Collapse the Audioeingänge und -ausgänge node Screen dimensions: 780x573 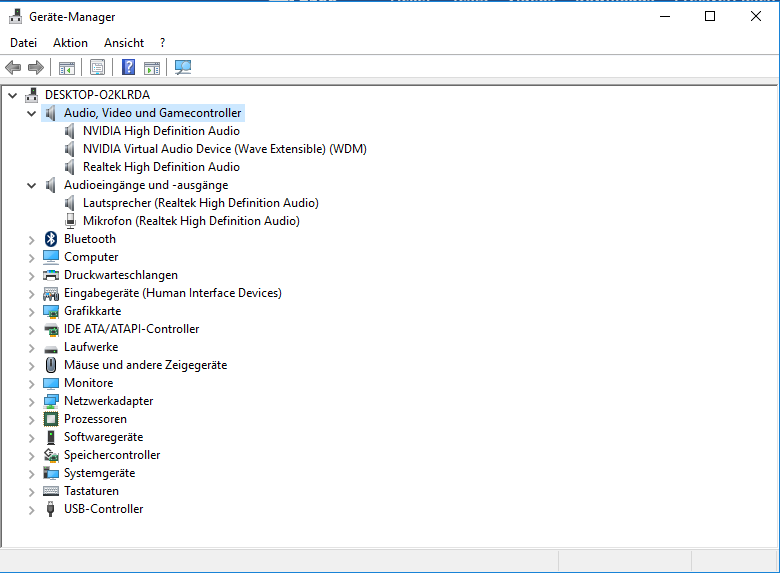tap(31, 186)
